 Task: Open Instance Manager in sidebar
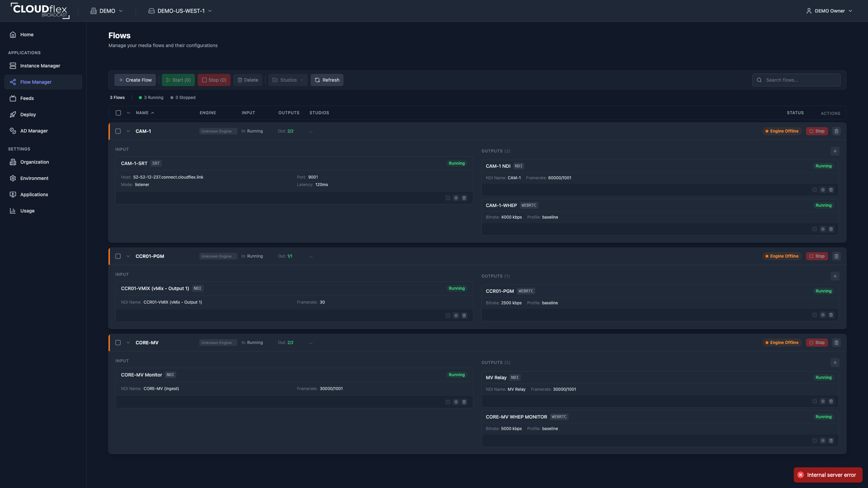(x=43, y=66)
